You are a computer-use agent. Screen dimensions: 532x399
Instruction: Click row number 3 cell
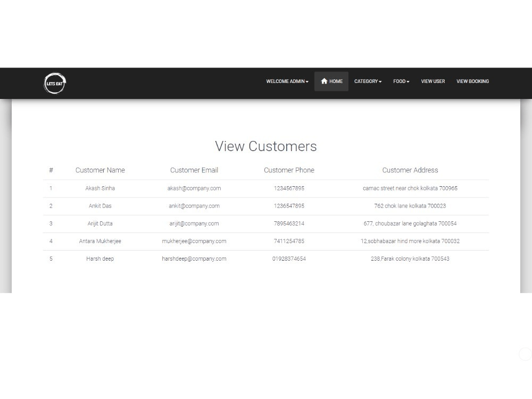(x=51, y=223)
